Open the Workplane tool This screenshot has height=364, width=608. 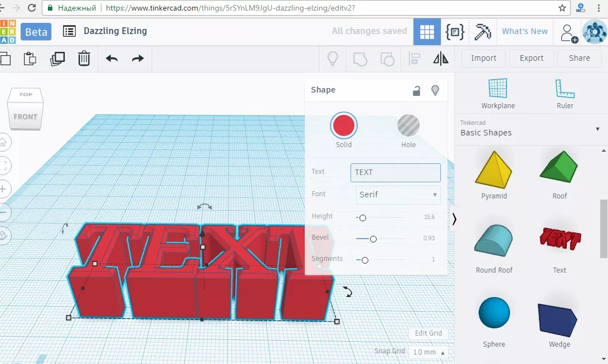[498, 94]
